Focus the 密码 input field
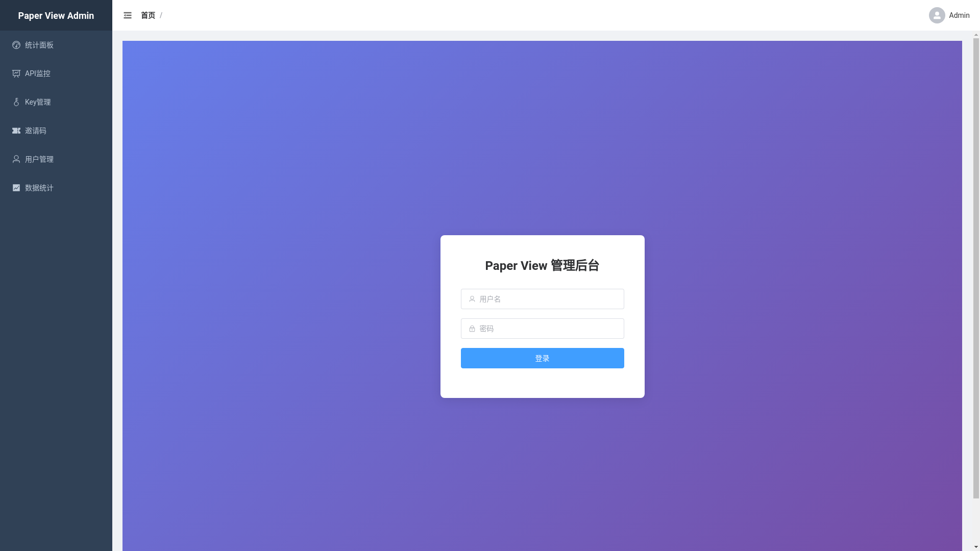 tap(542, 329)
